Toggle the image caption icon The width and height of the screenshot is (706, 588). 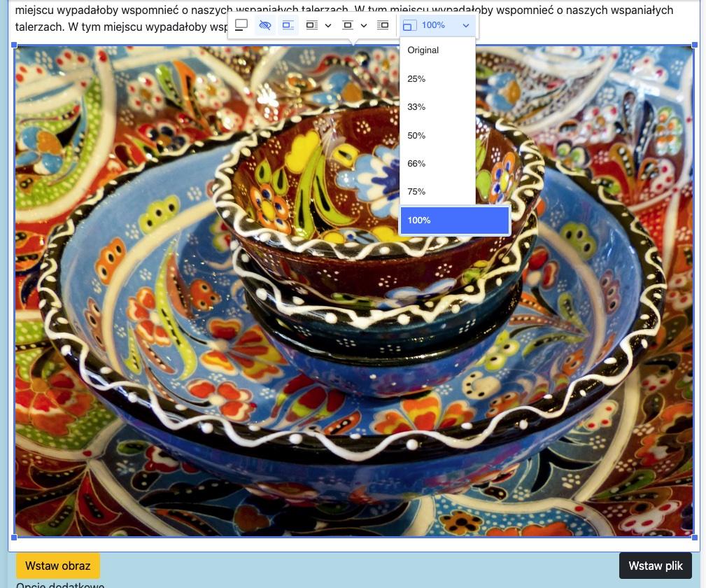tap(241, 25)
